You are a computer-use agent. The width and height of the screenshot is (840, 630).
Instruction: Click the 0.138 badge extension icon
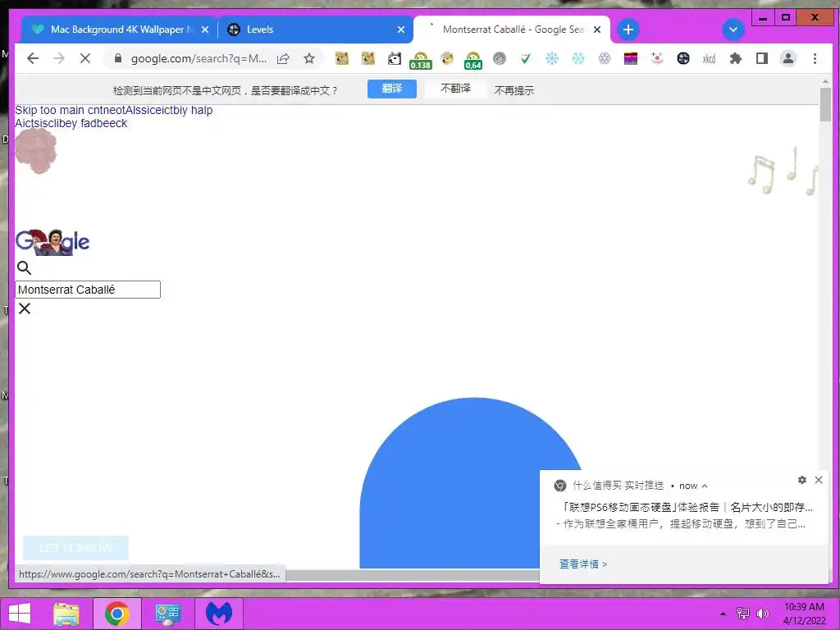pyautogui.click(x=421, y=60)
